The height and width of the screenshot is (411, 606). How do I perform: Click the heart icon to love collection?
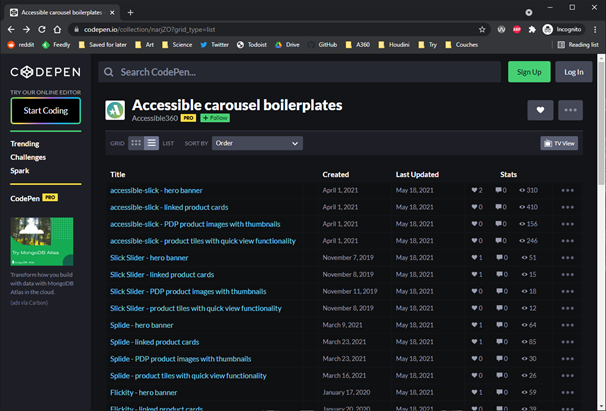(541, 111)
